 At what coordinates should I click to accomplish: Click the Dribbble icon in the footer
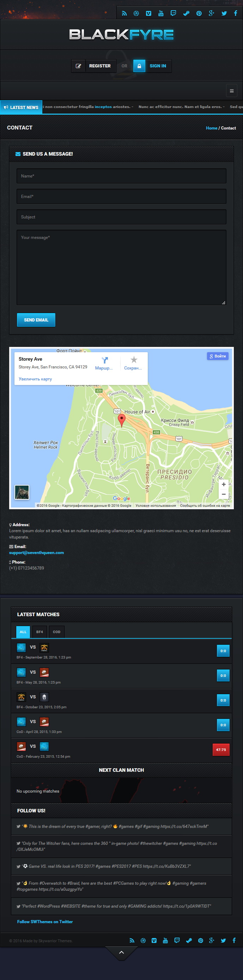pyautogui.click(x=143, y=940)
